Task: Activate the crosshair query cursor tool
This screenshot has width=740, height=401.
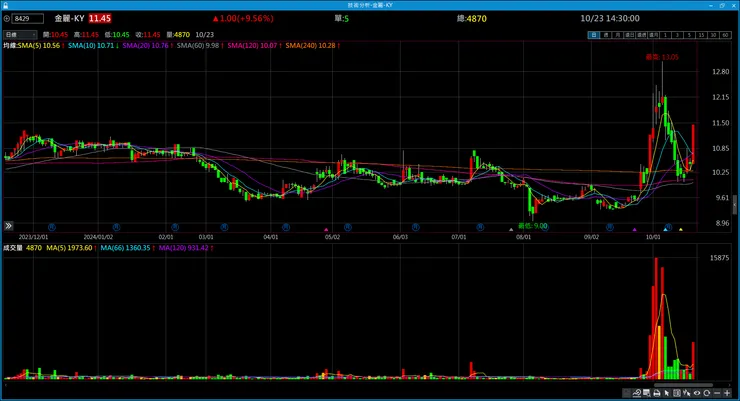Action: click(687, 393)
